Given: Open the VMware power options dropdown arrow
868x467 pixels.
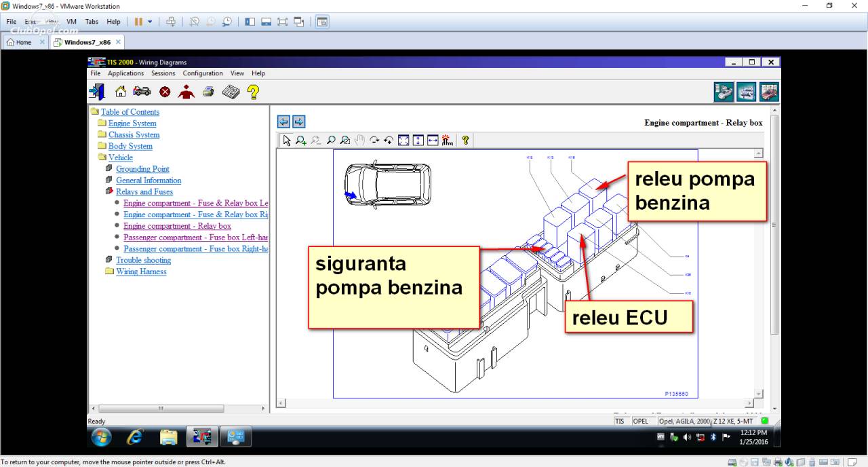Looking at the screenshot, I should [150, 22].
